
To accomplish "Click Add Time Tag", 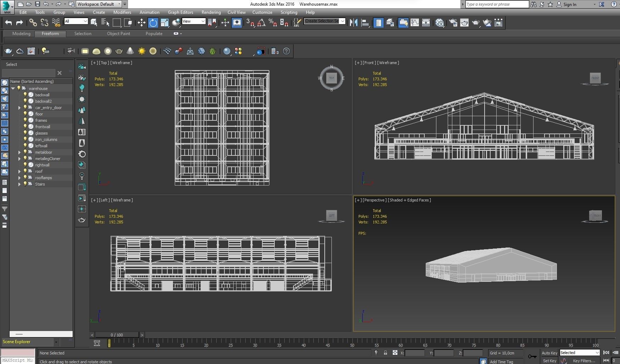I will tap(501, 362).
